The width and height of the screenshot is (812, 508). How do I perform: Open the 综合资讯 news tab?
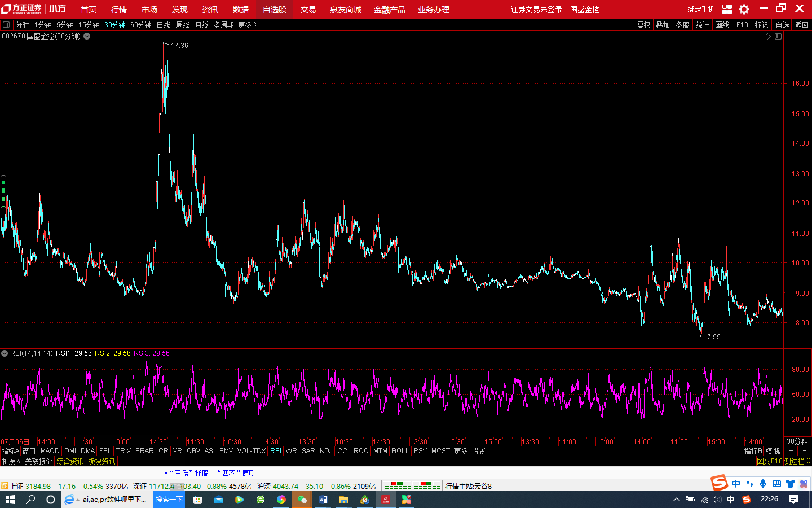coord(70,461)
